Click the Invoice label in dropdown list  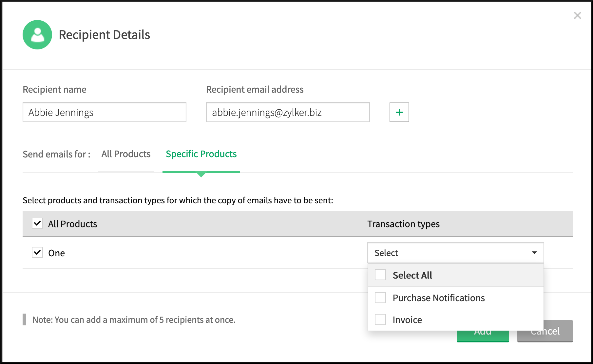(x=407, y=320)
